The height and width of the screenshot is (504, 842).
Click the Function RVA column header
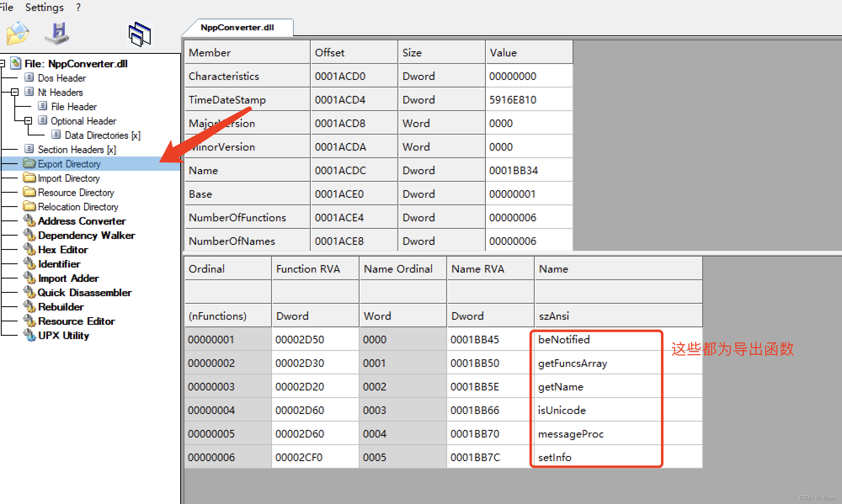point(308,269)
